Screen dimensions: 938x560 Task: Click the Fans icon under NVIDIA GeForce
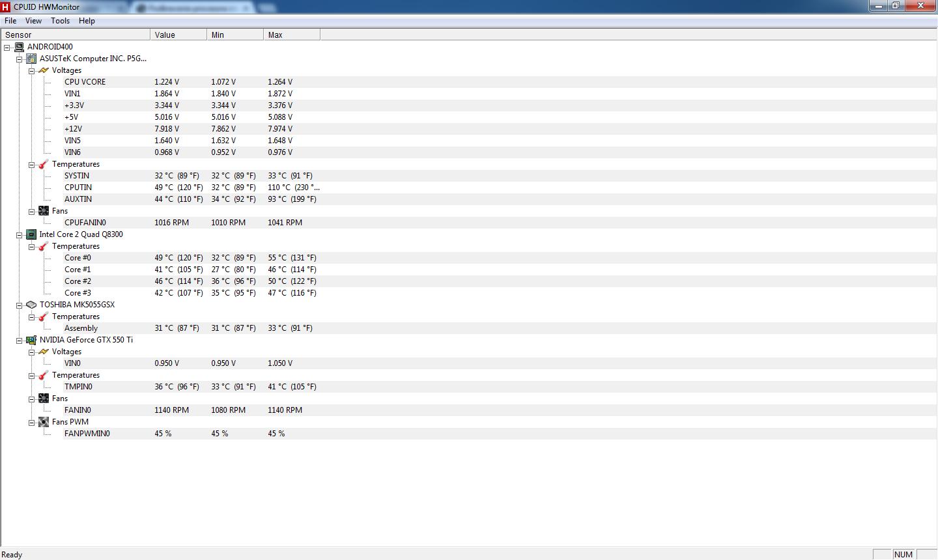pyautogui.click(x=44, y=399)
